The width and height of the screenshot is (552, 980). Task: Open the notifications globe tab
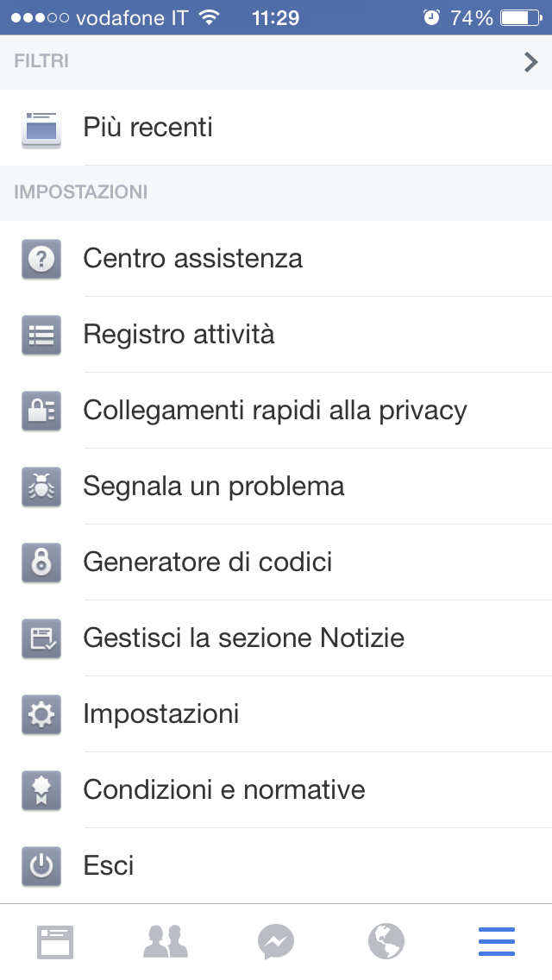[386, 942]
